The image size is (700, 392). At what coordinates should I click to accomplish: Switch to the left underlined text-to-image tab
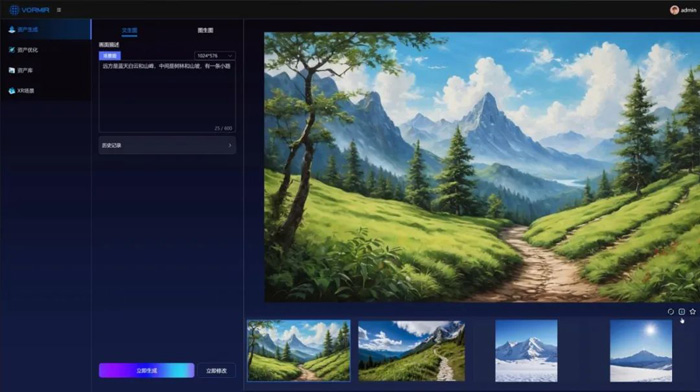(129, 30)
